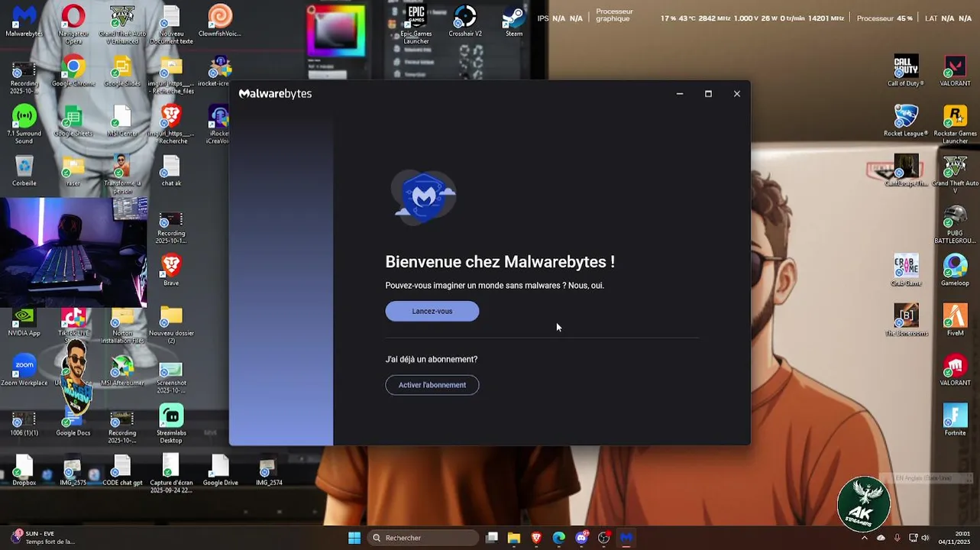Select Nouveau dossier (2) folder
The width and height of the screenshot is (980, 550).
tap(171, 324)
